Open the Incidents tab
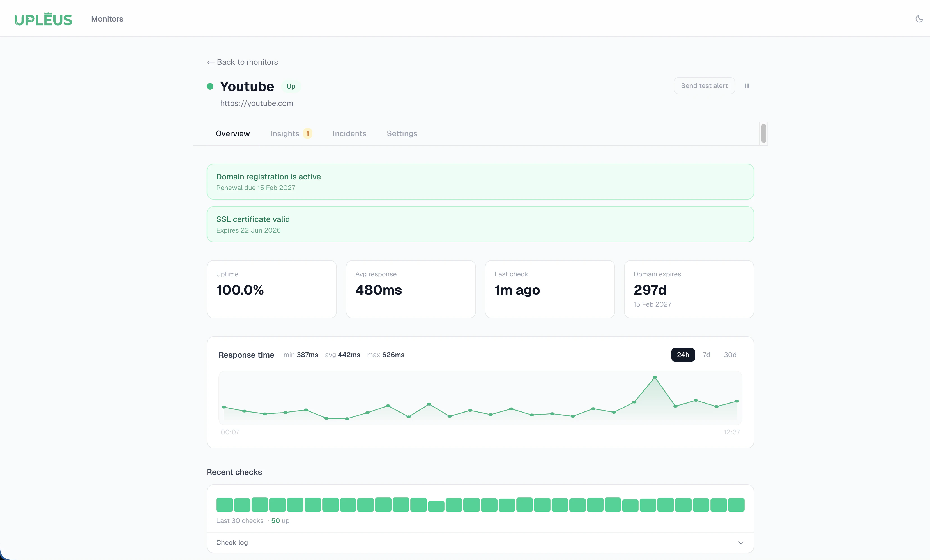930x560 pixels. (349, 133)
